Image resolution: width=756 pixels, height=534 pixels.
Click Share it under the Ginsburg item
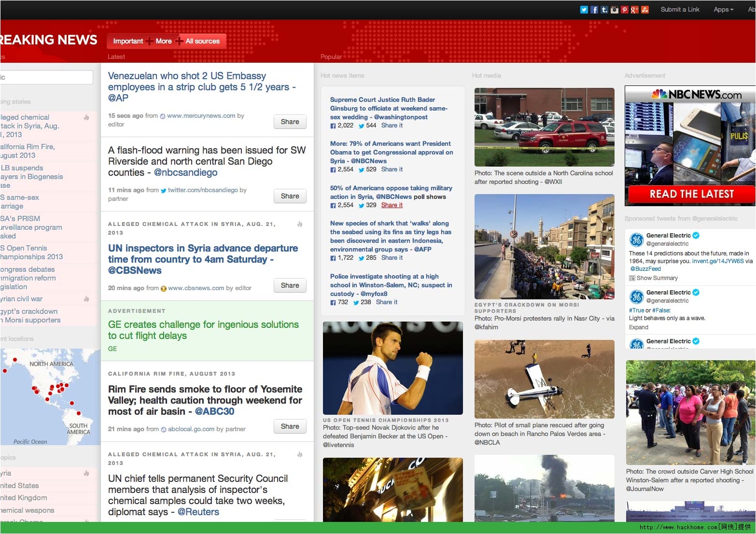[x=392, y=126]
